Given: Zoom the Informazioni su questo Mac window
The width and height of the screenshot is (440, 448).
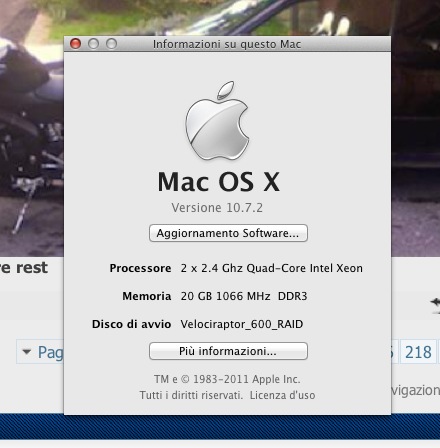Looking at the screenshot, I should tap(111, 43).
